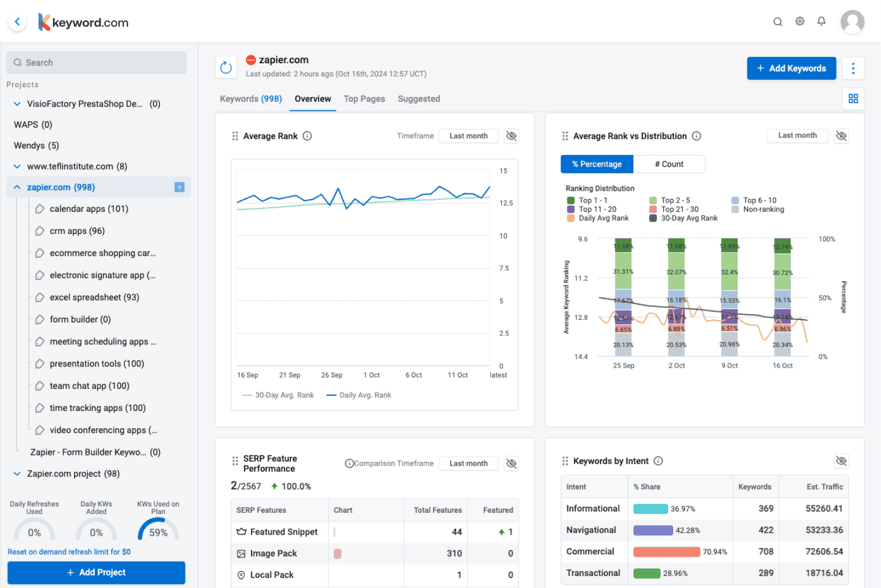Click Keywords by Intent drag handle
881x588 pixels.
[565, 461]
